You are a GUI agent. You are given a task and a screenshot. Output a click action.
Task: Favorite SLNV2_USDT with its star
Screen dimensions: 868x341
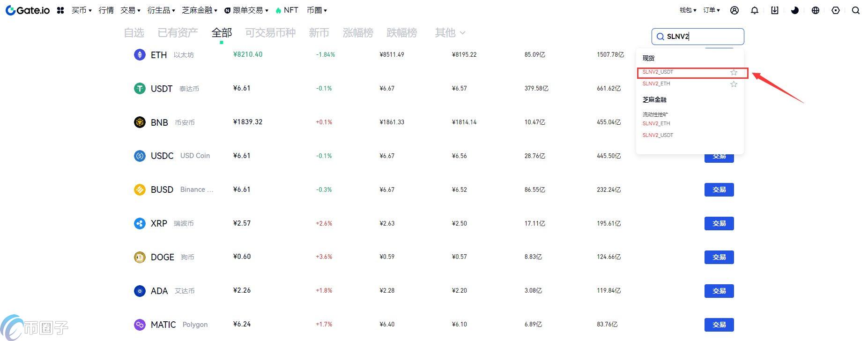point(734,72)
